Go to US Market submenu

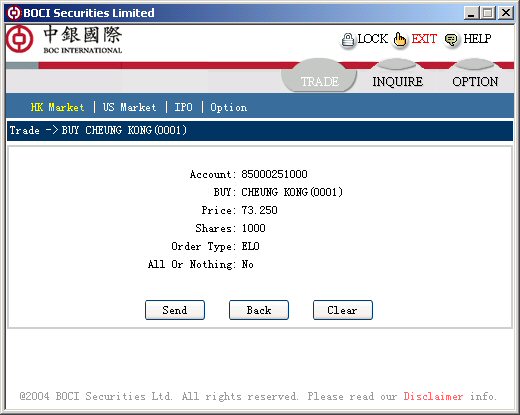tap(129, 107)
